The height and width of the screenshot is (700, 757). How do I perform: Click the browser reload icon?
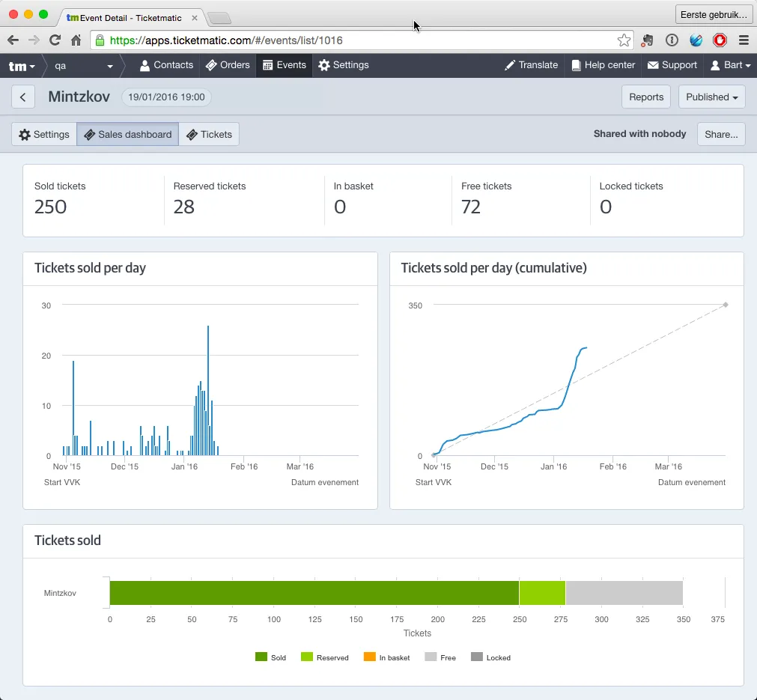(55, 40)
